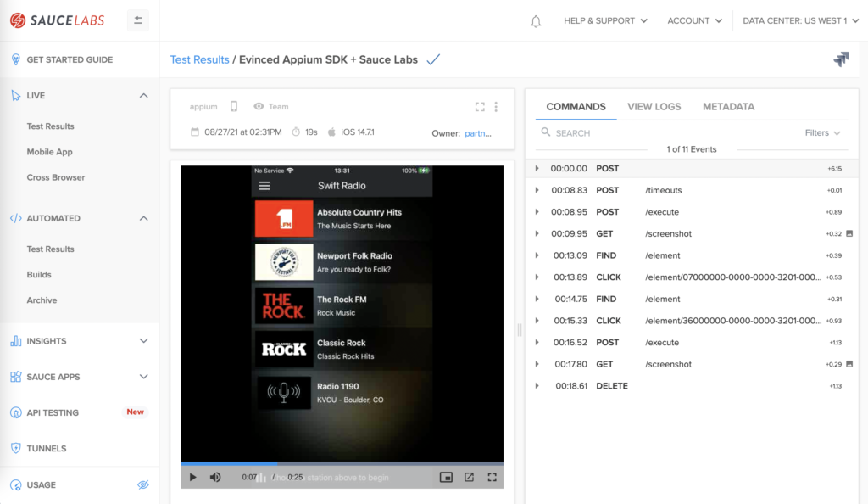This screenshot has width=868, height=504.
Task: Expand the 00:00.00 POST command
Action: (x=537, y=168)
